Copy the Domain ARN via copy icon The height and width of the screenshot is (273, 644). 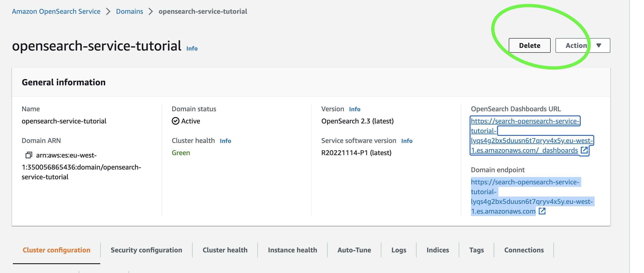(29, 155)
